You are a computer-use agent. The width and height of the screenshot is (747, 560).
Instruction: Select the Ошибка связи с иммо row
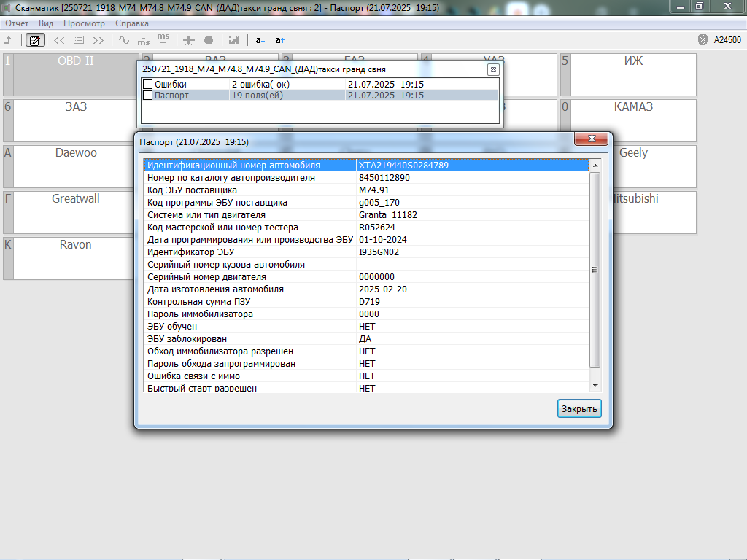point(366,376)
